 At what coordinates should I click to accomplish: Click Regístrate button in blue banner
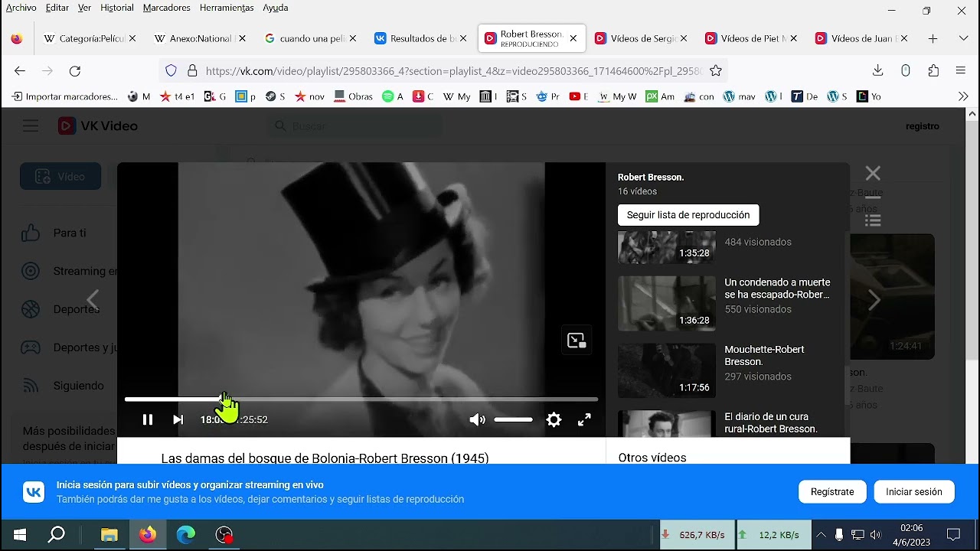tap(832, 492)
